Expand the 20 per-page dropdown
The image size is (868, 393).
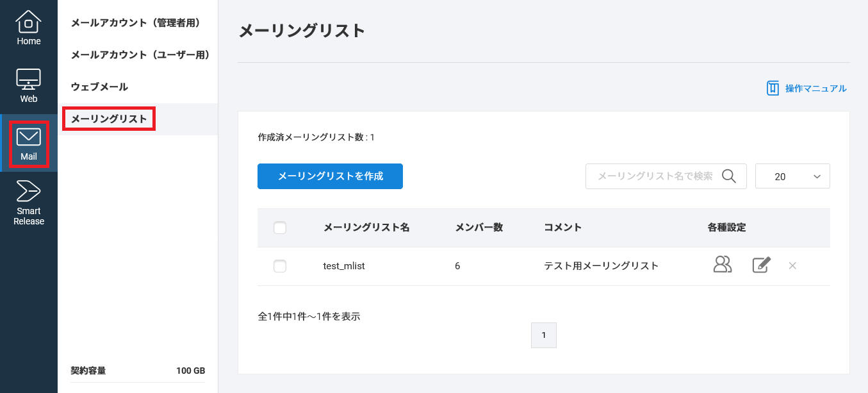[792, 176]
